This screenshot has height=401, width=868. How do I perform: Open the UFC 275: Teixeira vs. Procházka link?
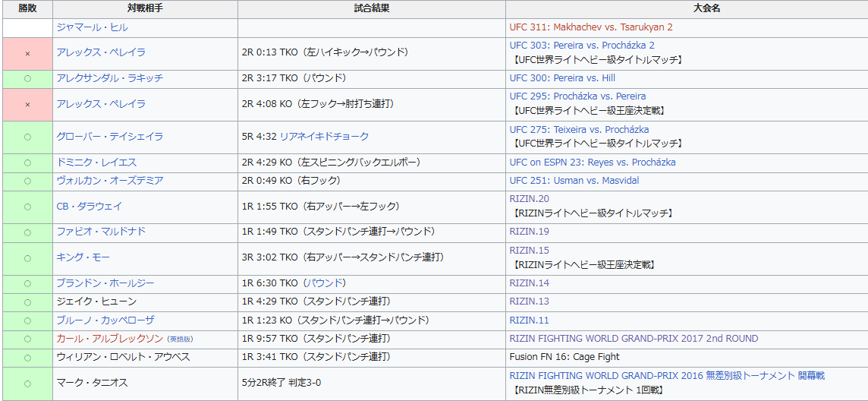(579, 130)
